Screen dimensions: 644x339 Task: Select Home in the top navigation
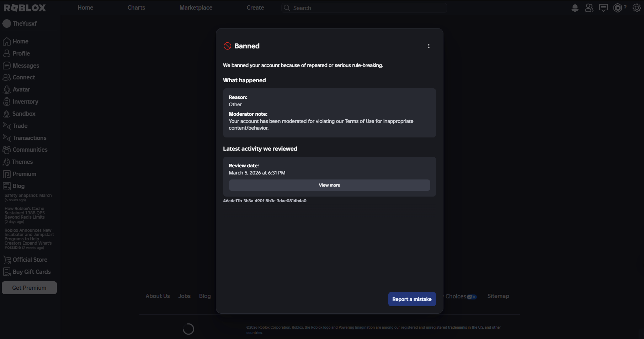point(85,7)
